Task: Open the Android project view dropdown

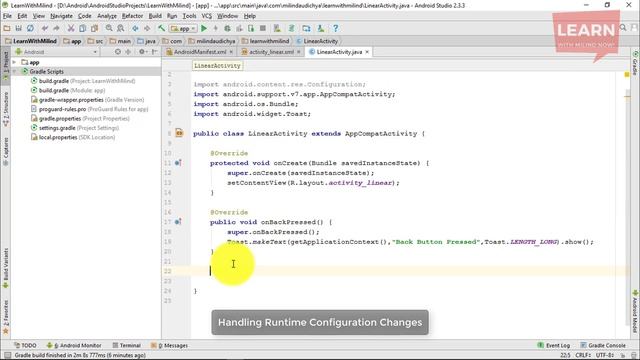Action: (x=56, y=52)
